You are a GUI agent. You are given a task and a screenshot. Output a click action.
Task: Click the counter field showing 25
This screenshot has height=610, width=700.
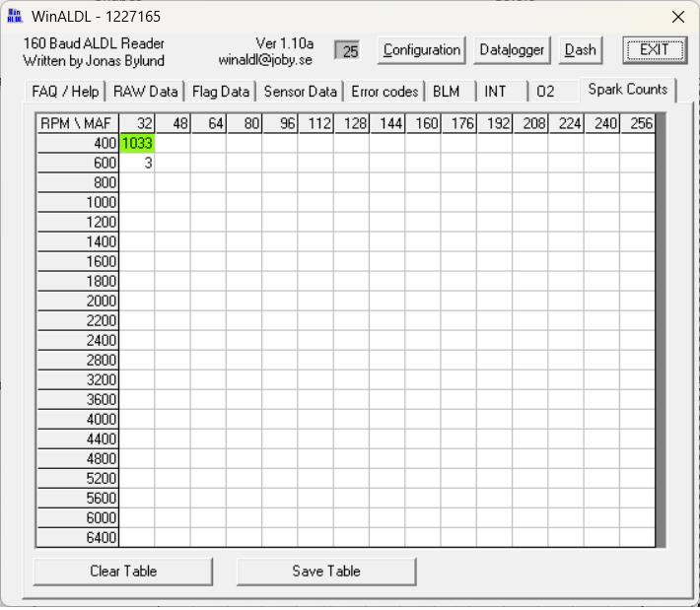point(347,50)
